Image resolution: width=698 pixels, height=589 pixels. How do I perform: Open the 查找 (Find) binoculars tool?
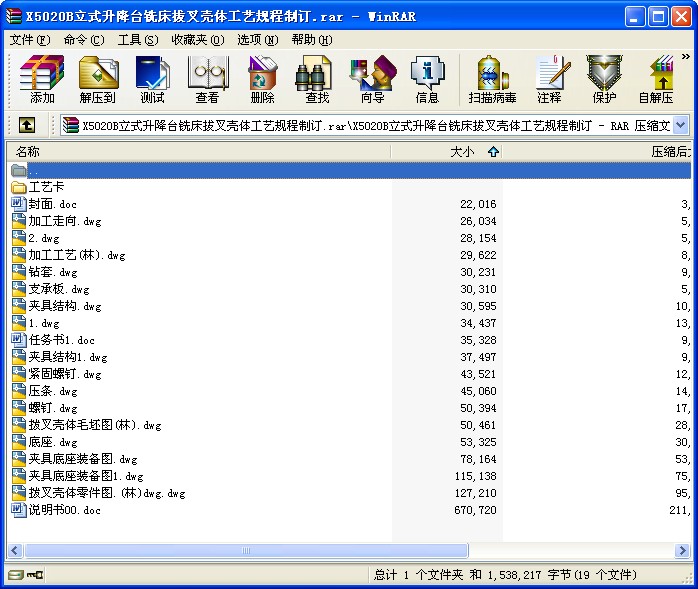(x=317, y=79)
